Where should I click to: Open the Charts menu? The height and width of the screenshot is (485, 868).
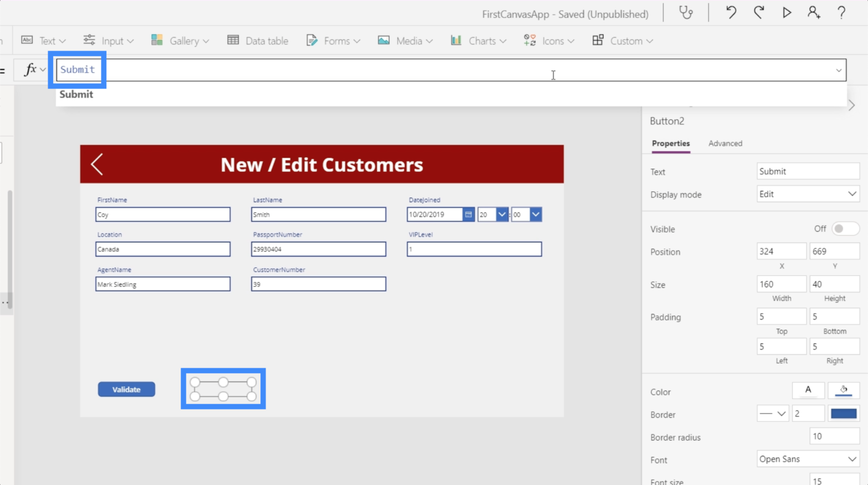point(478,40)
